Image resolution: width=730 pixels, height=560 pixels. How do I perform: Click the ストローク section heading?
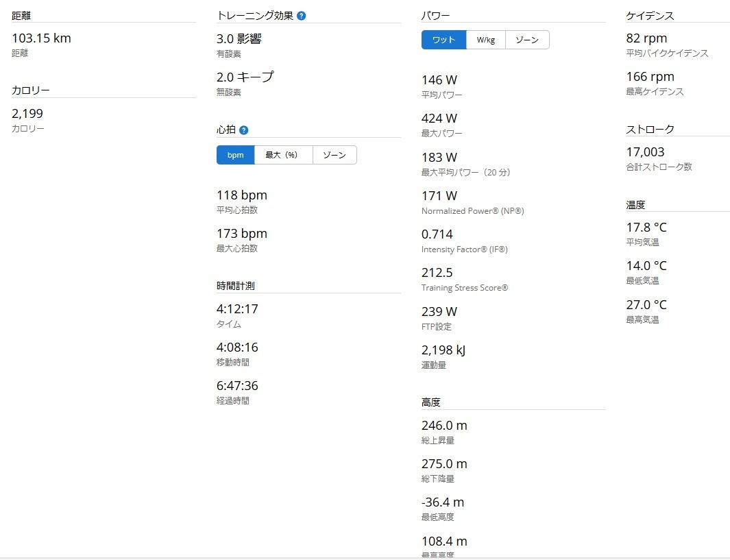click(650, 129)
